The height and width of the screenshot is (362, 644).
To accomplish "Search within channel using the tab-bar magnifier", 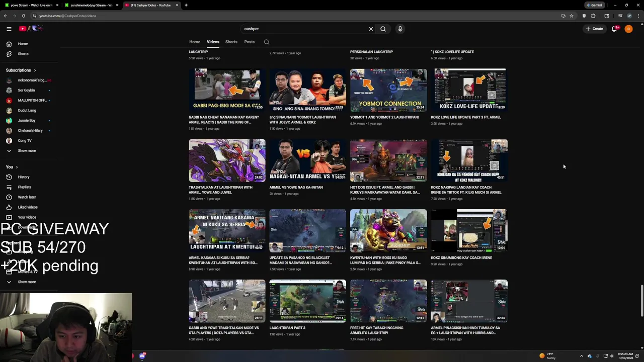I will click(267, 42).
